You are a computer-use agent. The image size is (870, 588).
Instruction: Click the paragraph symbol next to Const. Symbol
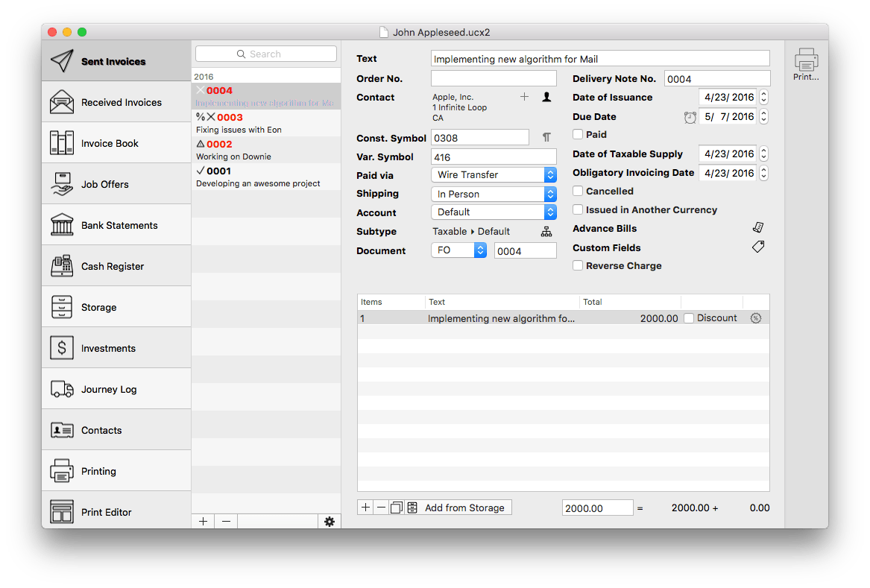(546, 136)
